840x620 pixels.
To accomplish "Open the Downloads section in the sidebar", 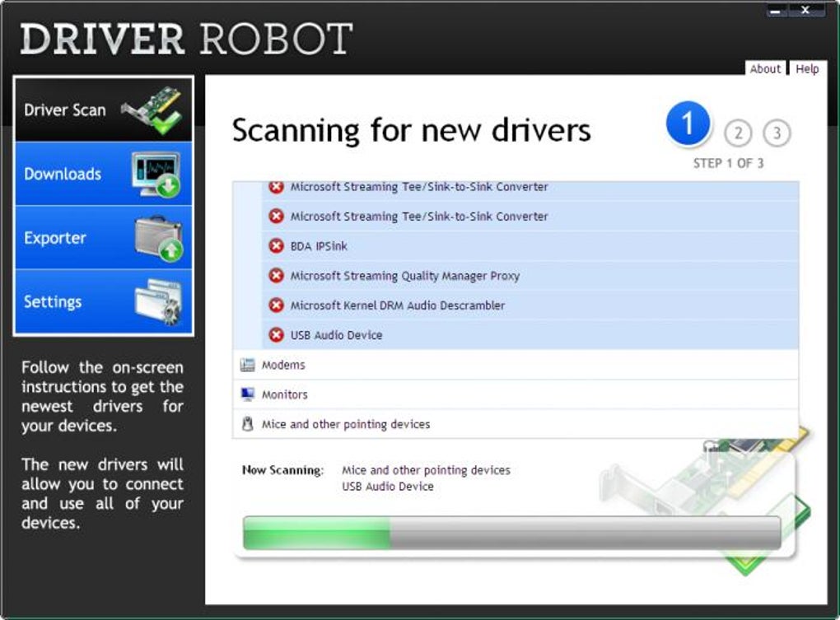I will 104,174.
